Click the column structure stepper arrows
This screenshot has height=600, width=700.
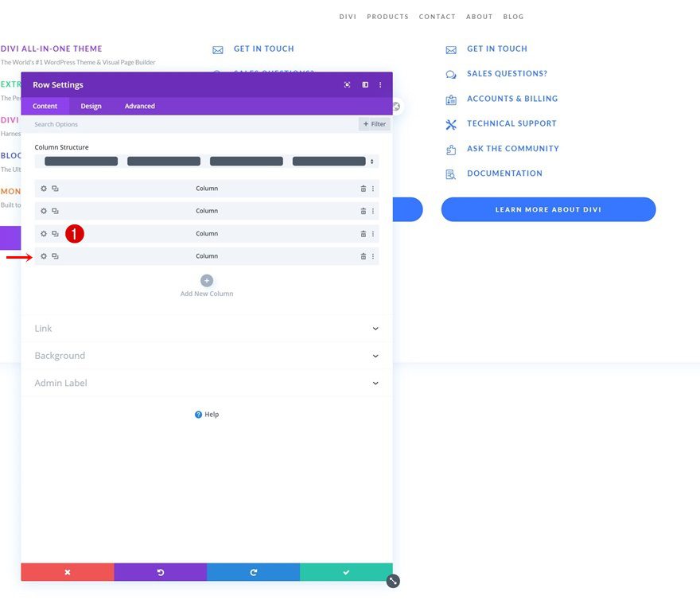coord(373,160)
